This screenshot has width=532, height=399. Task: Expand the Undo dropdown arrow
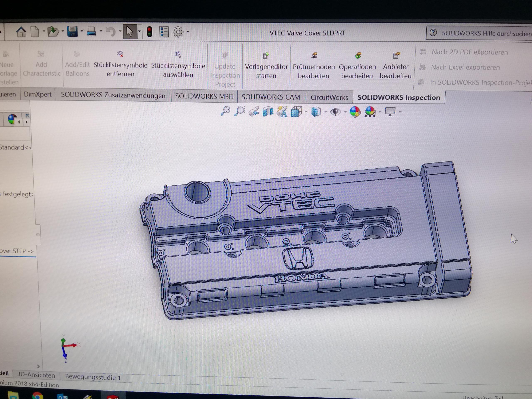coord(120,31)
